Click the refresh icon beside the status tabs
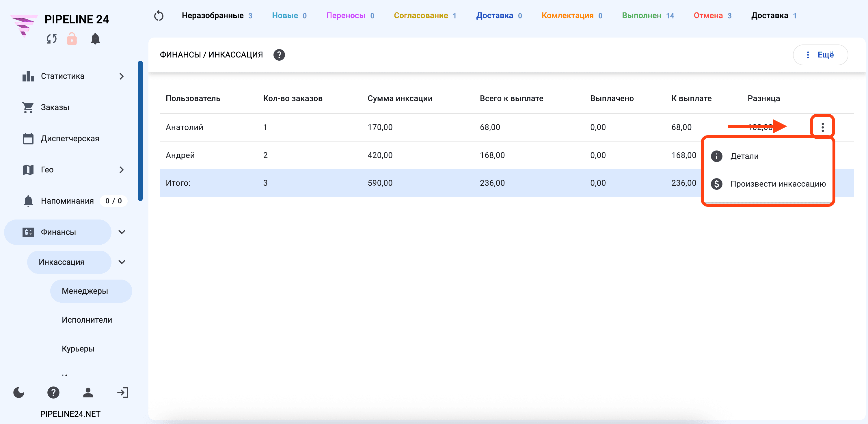Image resolution: width=868 pixels, height=424 pixels. point(159,16)
